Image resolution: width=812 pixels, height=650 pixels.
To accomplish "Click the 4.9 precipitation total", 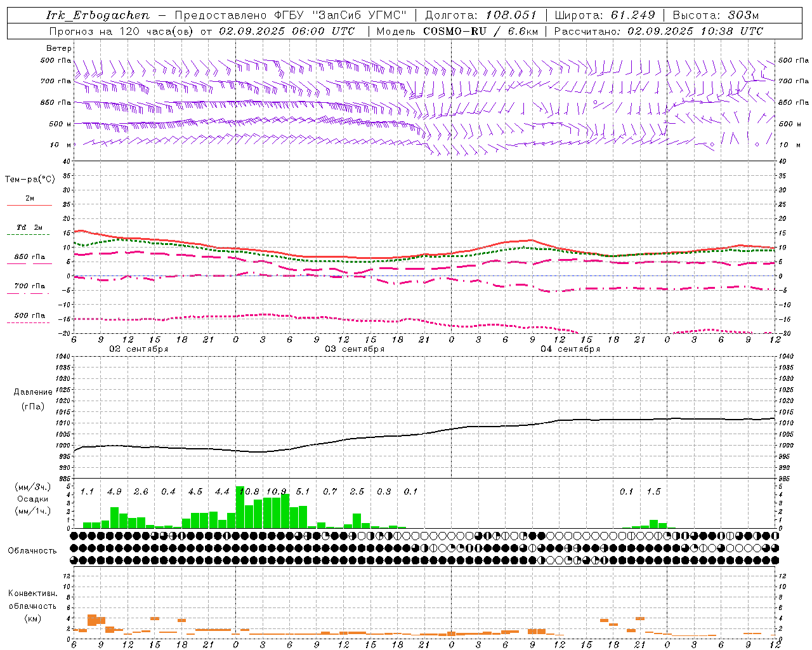I will click(x=114, y=492).
